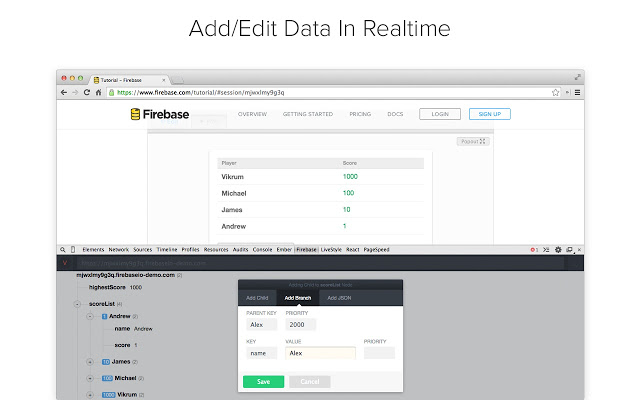Open the Audits DevTools tab
Viewport: 640px width, 400px height.
[x=240, y=249]
